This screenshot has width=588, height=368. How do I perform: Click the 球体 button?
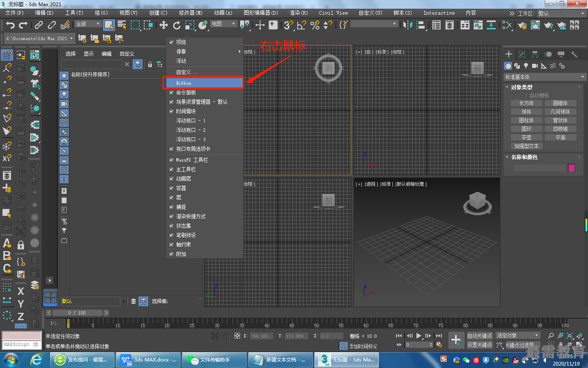tap(526, 112)
